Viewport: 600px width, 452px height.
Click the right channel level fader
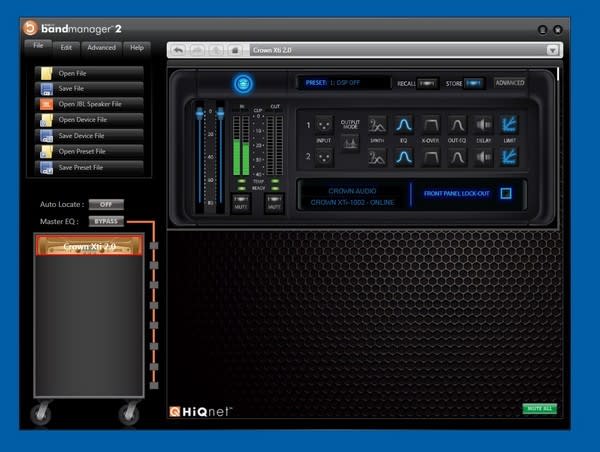[x=220, y=113]
